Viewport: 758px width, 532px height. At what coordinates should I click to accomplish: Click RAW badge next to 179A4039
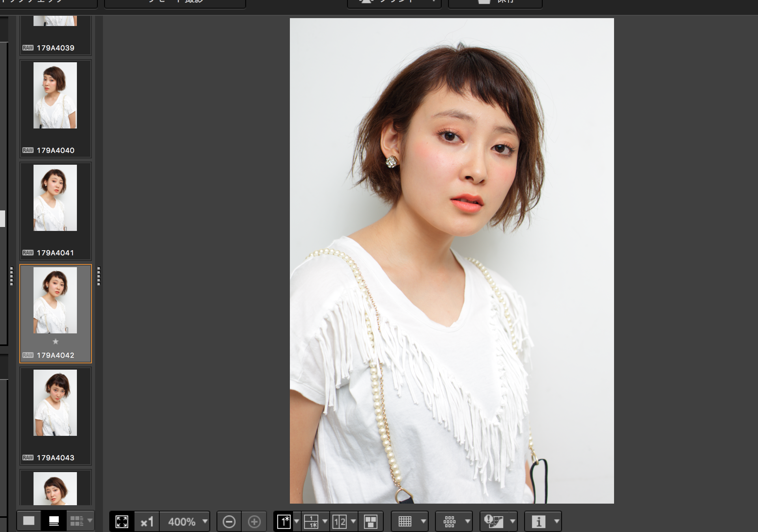coord(28,48)
